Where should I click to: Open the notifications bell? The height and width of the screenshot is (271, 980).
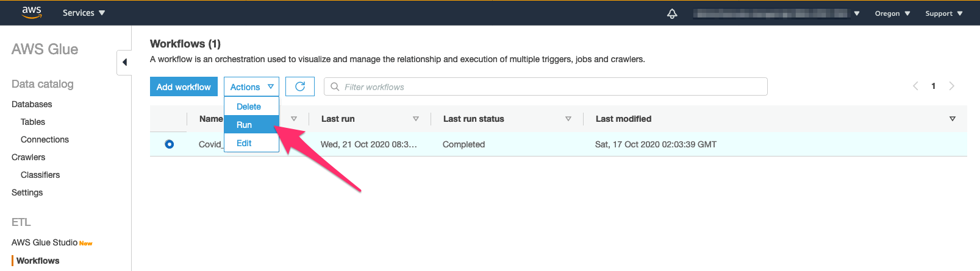click(672, 13)
